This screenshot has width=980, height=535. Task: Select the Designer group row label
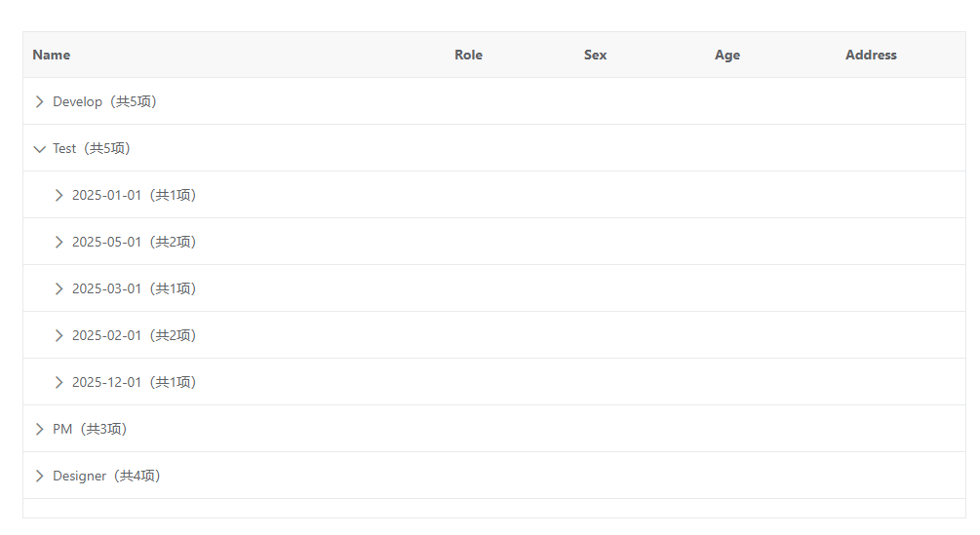tap(106, 476)
